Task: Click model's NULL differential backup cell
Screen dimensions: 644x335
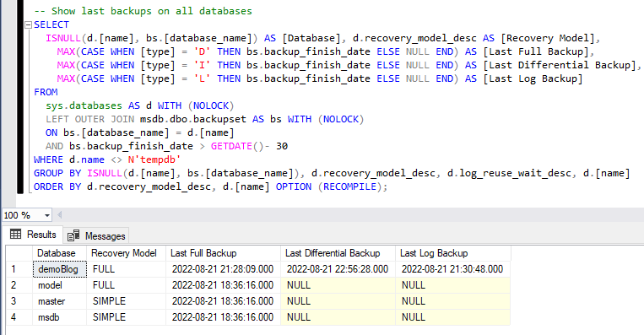Action: click(338, 285)
